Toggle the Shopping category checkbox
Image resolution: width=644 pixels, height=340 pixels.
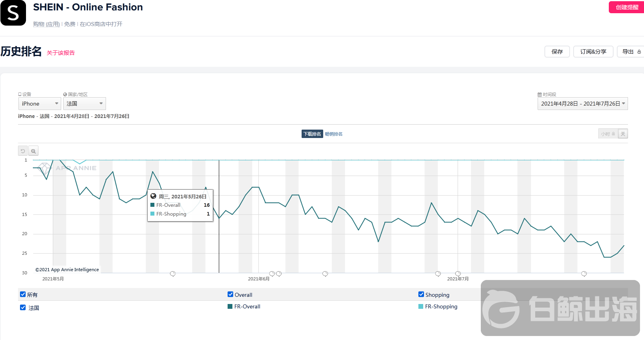point(421,294)
